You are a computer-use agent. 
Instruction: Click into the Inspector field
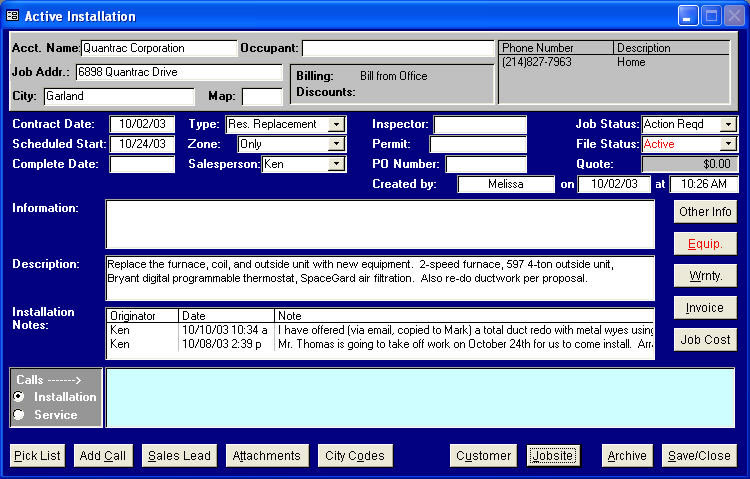tap(480, 124)
